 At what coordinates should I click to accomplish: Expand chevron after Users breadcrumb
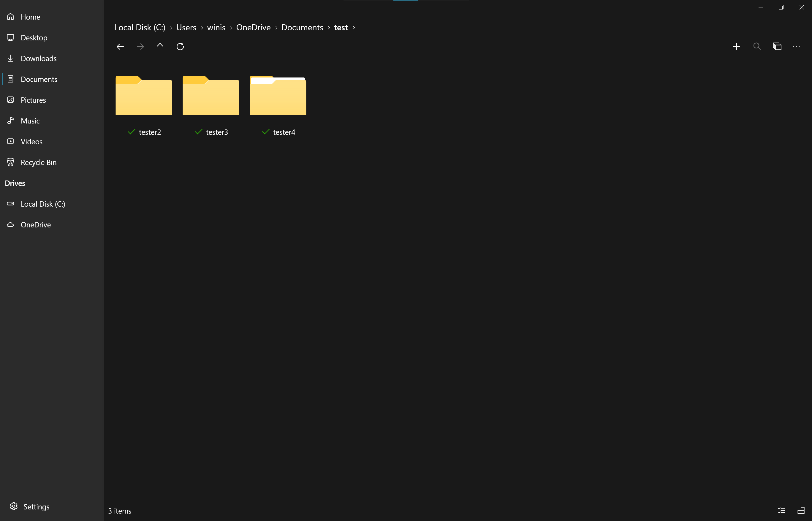202,28
